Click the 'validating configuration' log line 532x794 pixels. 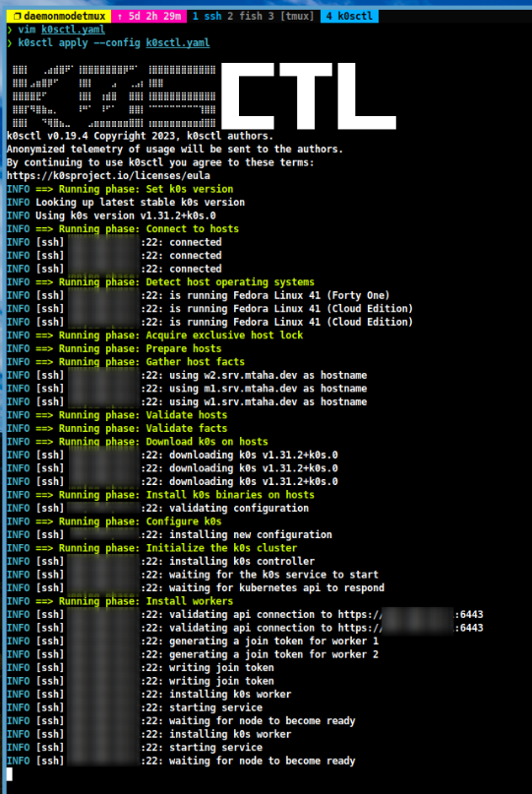[x=157, y=508]
